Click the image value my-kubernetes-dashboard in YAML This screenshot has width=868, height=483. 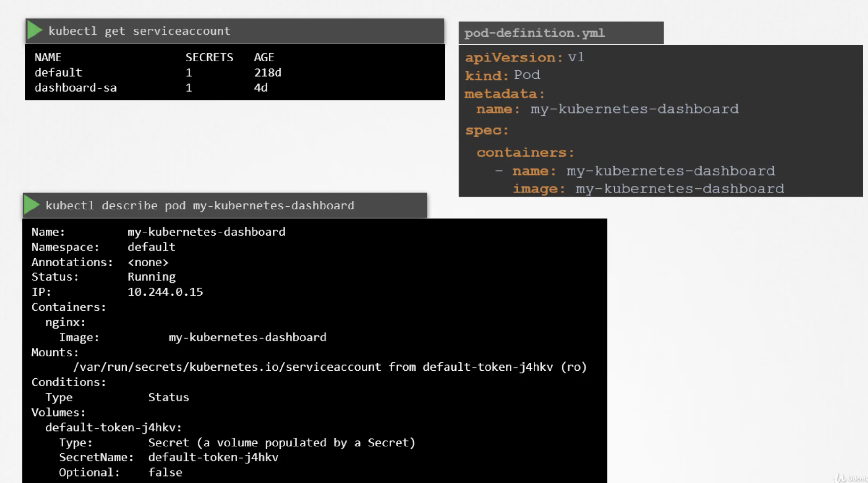click(680, 189)
